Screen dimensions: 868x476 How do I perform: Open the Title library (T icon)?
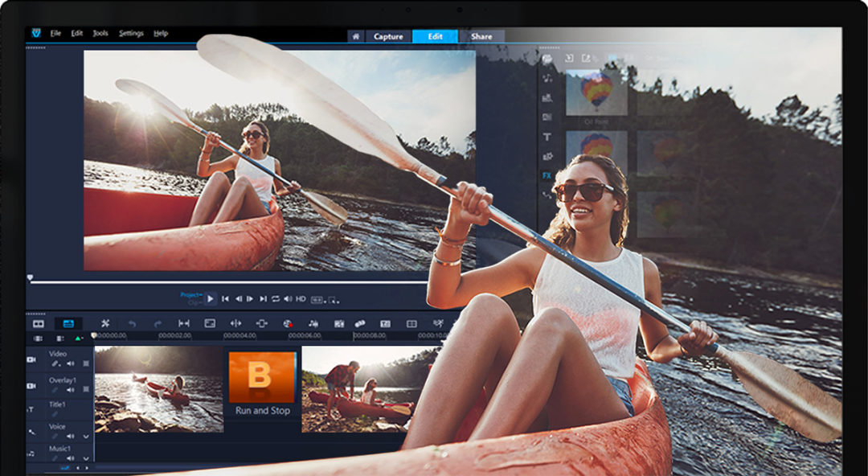[547, 137]
